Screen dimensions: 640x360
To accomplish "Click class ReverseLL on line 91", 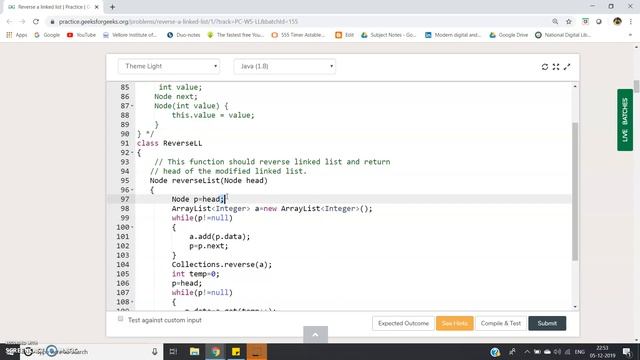I will [x=169, y=143].
